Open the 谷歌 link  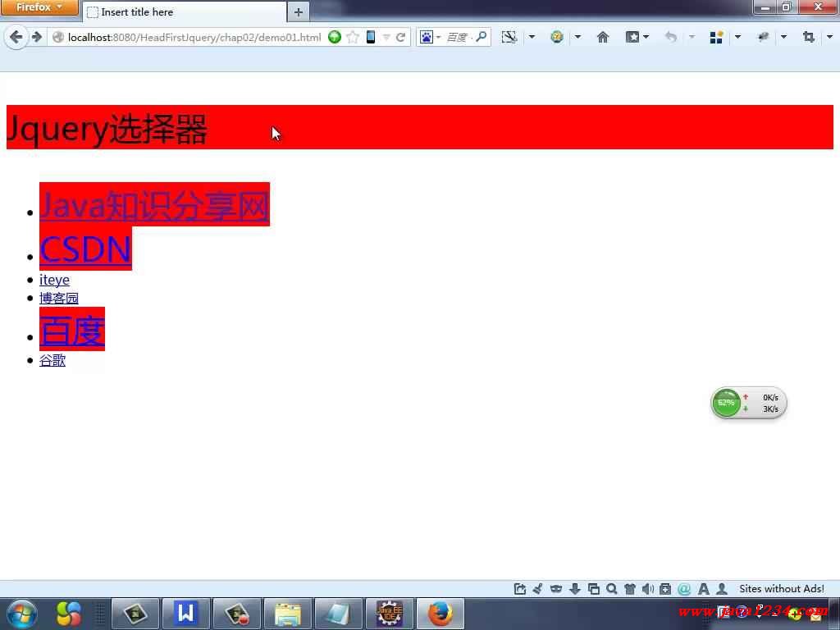(52, 360)
